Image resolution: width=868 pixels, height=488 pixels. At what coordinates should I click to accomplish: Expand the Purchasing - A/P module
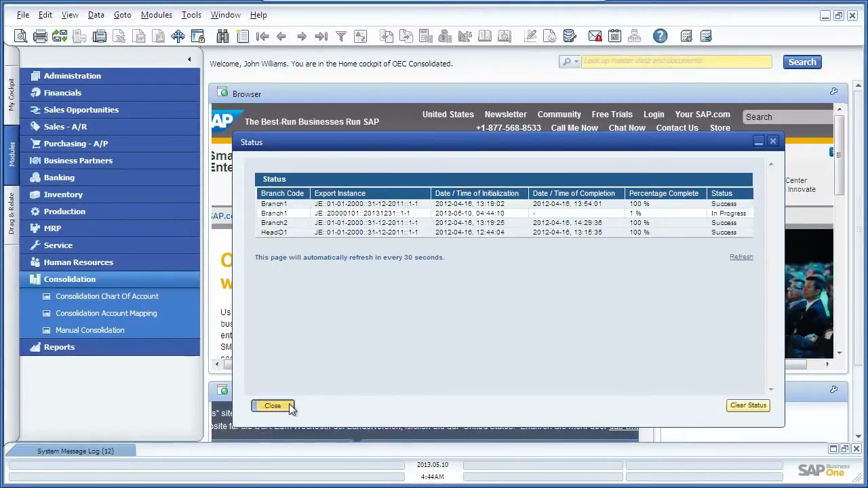point(110,144)
